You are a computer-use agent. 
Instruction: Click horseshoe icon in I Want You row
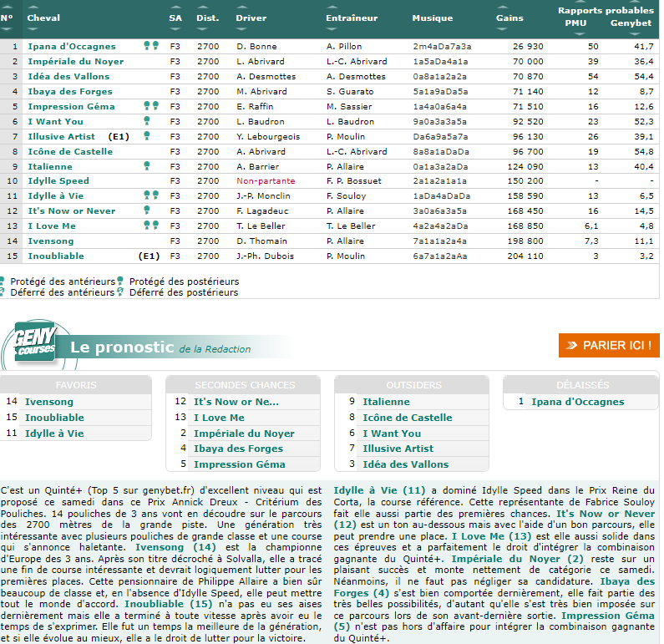click(x=146, y=121)
